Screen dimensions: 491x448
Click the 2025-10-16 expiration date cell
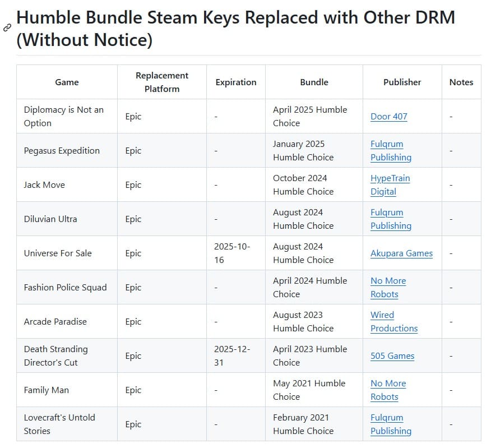pos(232,253)
